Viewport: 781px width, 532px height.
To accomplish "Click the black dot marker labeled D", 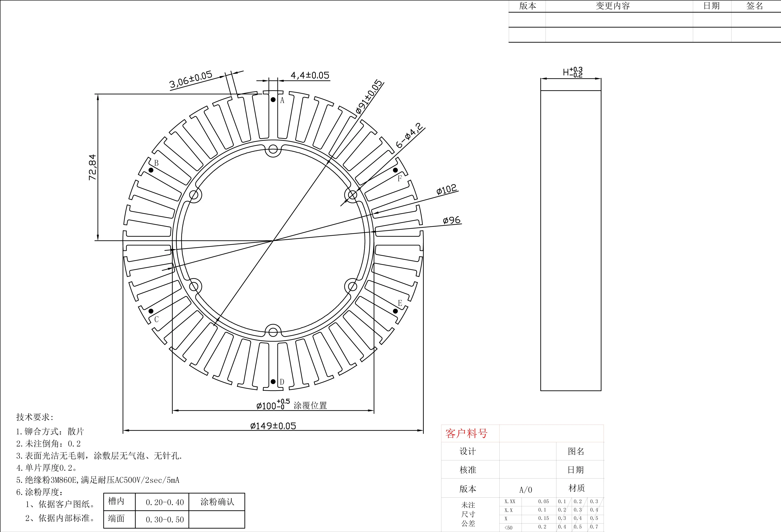I will coord(273,382).
